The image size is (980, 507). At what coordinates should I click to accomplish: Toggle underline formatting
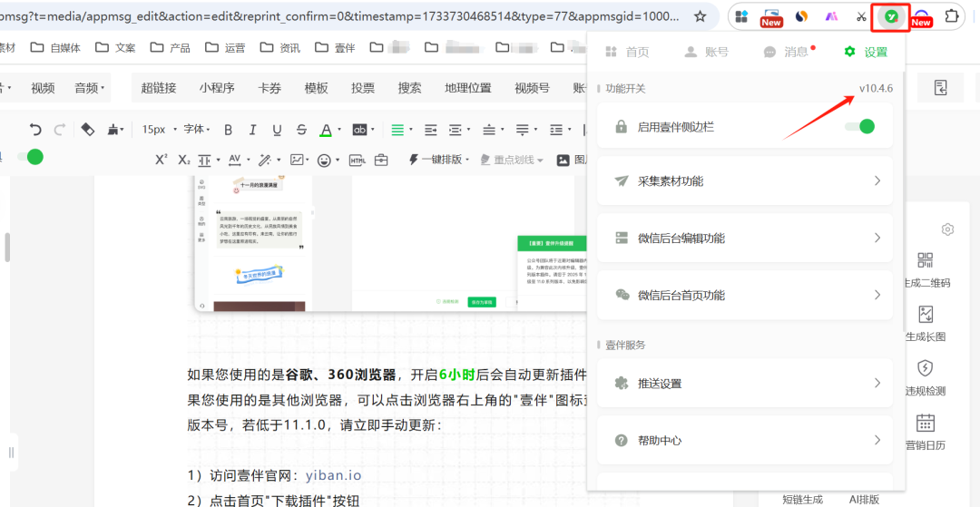(x=277, y=130)
